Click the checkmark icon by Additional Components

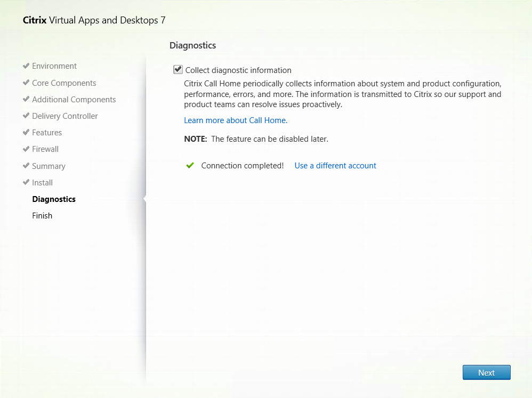26,99
